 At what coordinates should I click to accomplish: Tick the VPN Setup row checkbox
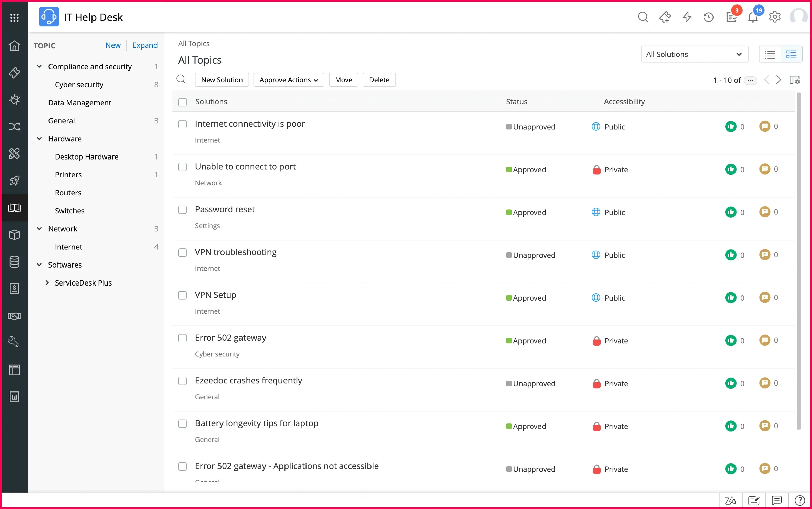(x=182, y=295)
